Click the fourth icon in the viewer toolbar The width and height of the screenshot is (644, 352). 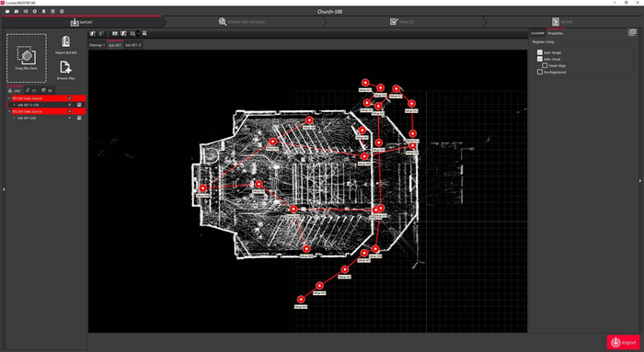click(x=123, y=34)
